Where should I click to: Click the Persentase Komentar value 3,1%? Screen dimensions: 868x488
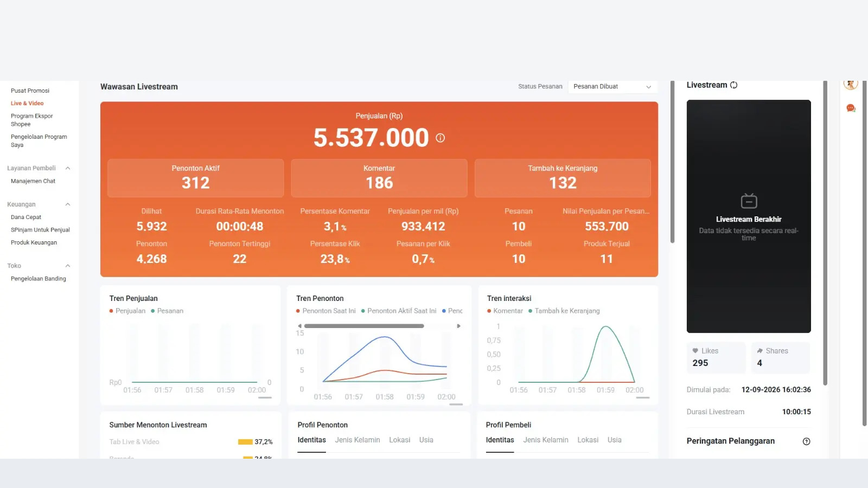tap(335, 227)
